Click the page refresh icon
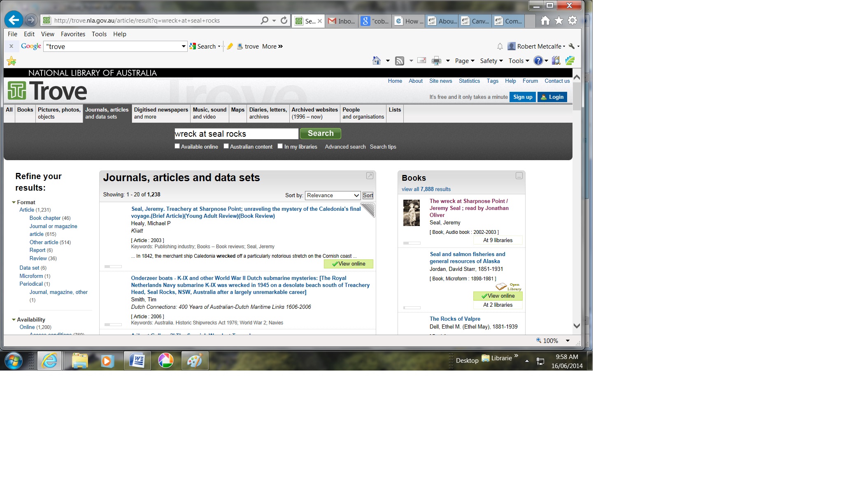 [x=284, y=20]
